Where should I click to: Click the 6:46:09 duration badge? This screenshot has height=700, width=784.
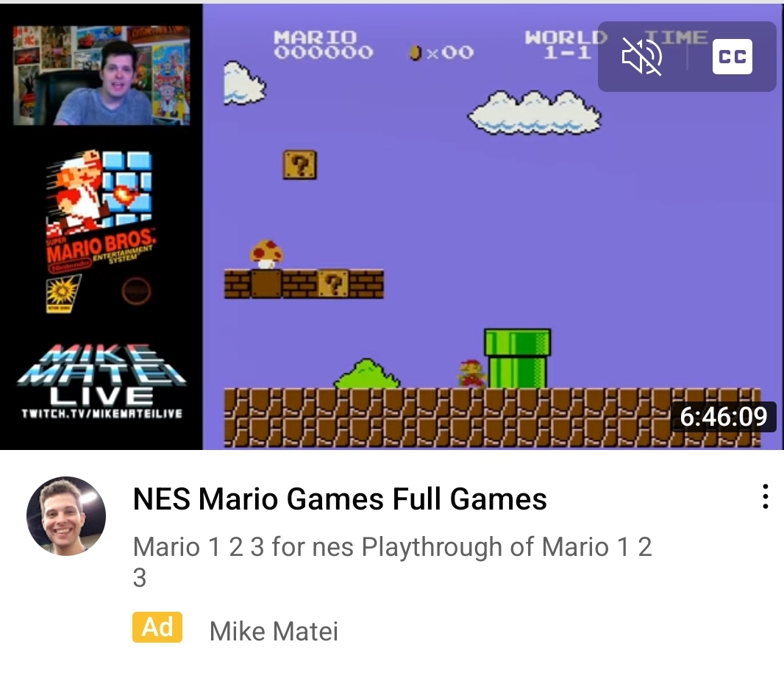[723, 416]
